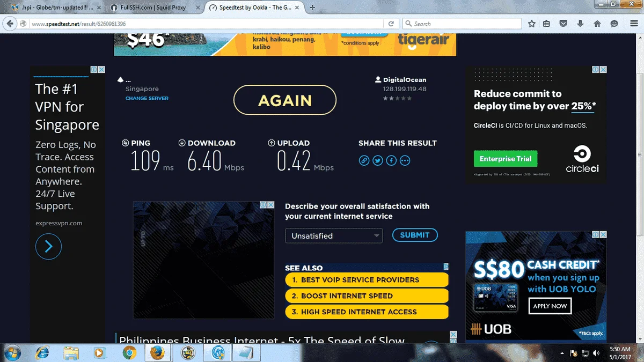The image size is (644, 362).
Task: Click the expressvpn.com ad link
Action: (59, 223)
